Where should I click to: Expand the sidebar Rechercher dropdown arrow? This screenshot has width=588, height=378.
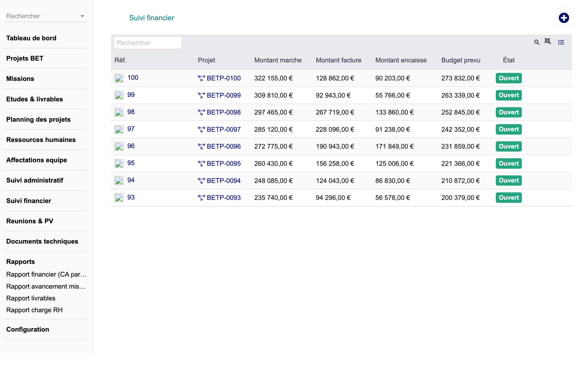tap(82, 16)
